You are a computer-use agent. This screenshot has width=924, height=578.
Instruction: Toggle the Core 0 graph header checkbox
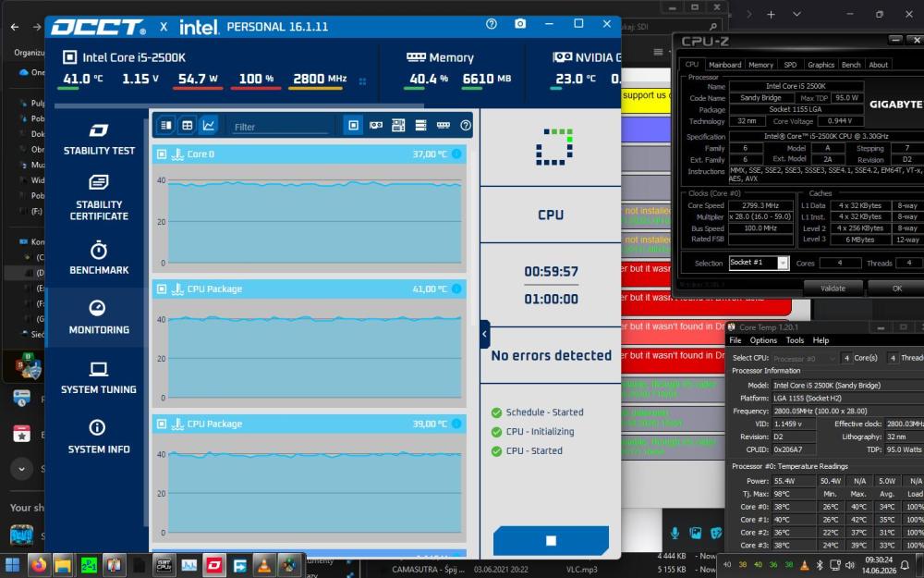[x=162, y=154]
